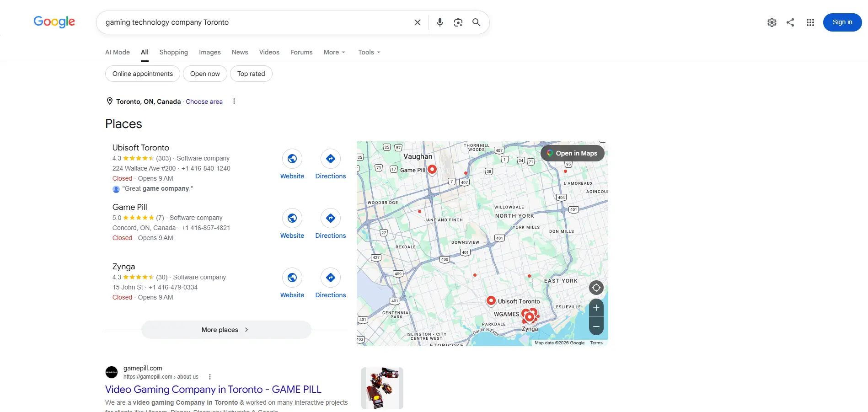Clear the search query with the X icon

(417, 22)
